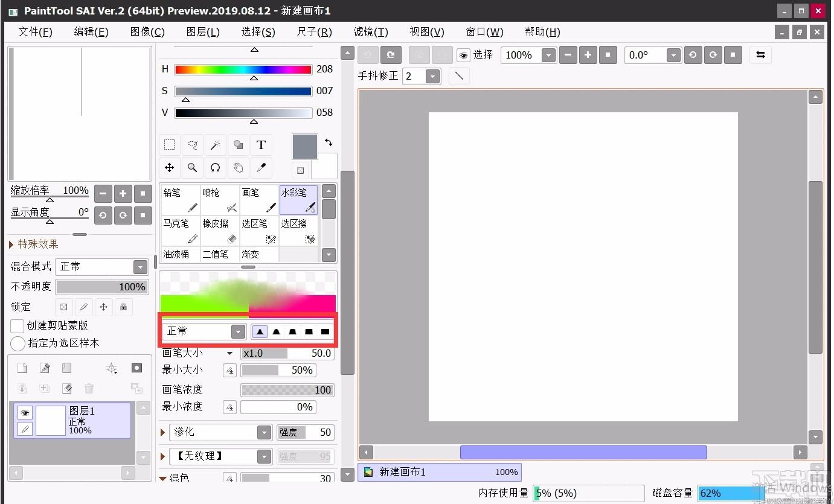Toggle lock transparent pixels

(63, 307)
